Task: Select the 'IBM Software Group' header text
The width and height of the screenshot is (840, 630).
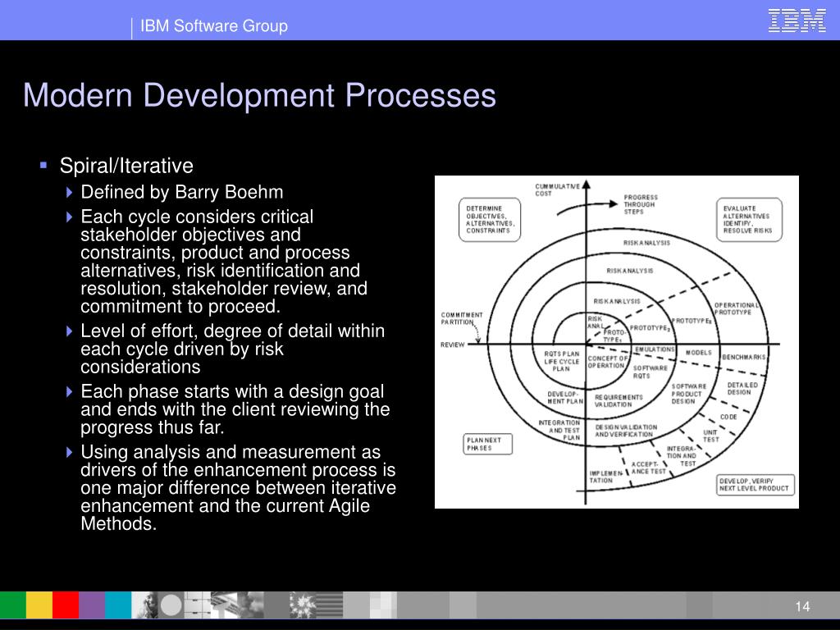Action: (x=214, y=25)
